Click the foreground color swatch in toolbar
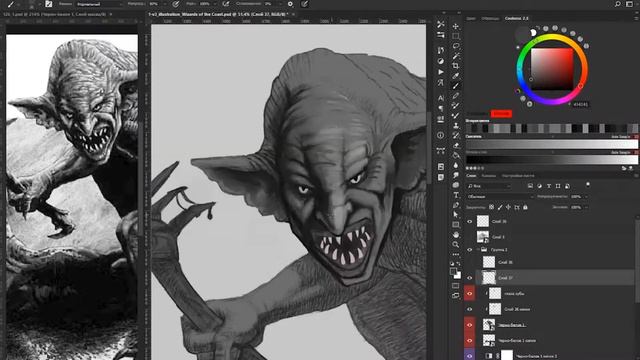The height and width of the screenshot is (360, 640). (453, 271)
